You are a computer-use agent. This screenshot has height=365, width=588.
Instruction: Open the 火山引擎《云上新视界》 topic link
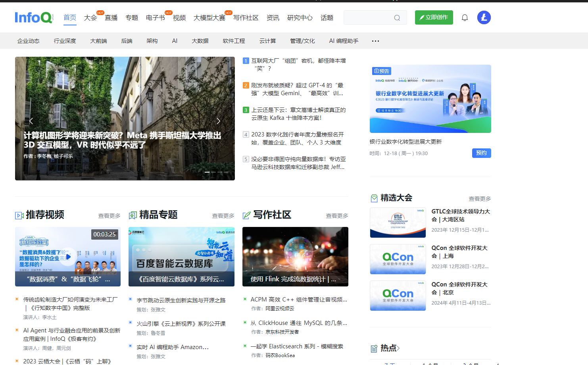pyautogui.click(x=181, y=324)
